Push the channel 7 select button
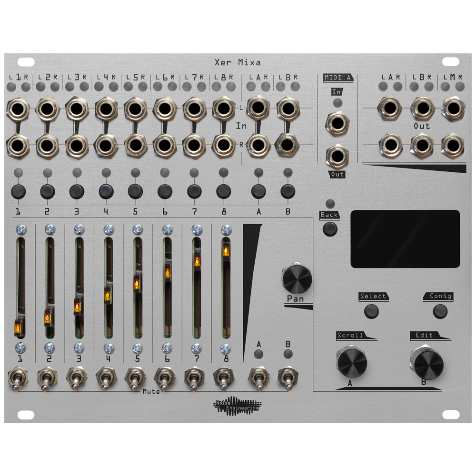The height and width of the screenshot is (476, 476). pyautogui.click(x=194, y=191)
